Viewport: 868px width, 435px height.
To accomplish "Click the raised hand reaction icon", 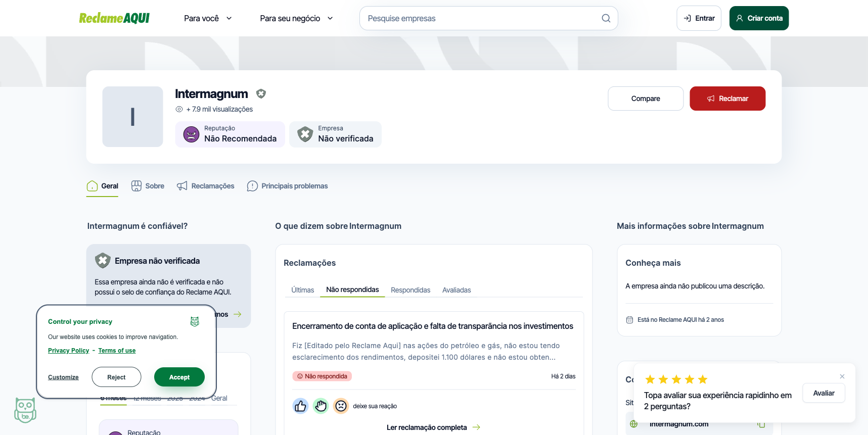I will tap(321, 406).
